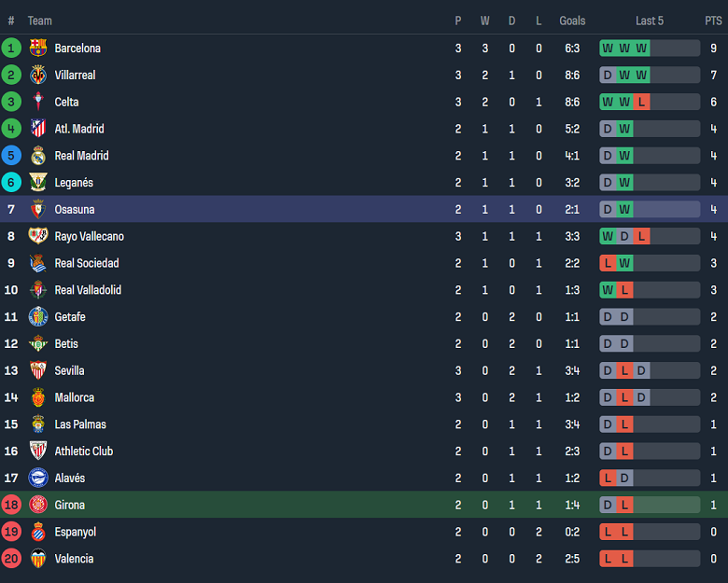Select the Girona team name
The width and height of the screenshot is (728, 583).
(x=69, y=506)
